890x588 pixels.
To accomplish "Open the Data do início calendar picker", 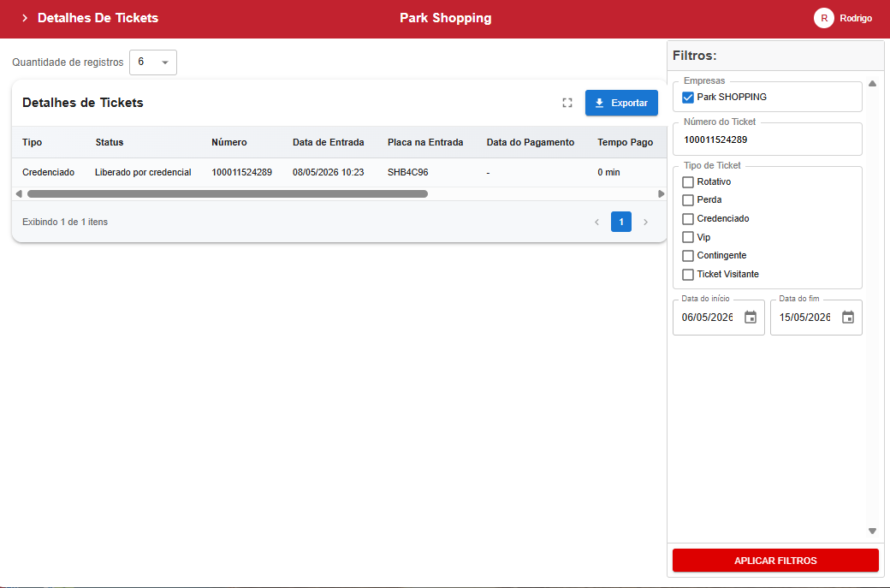I will pyautogui.click(x=751, y=318).
